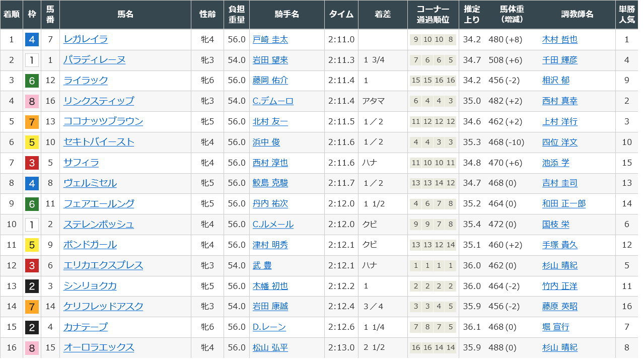This screenshot has width=644, height=361.
Task: Click the タイム column header
Action: 341,15
